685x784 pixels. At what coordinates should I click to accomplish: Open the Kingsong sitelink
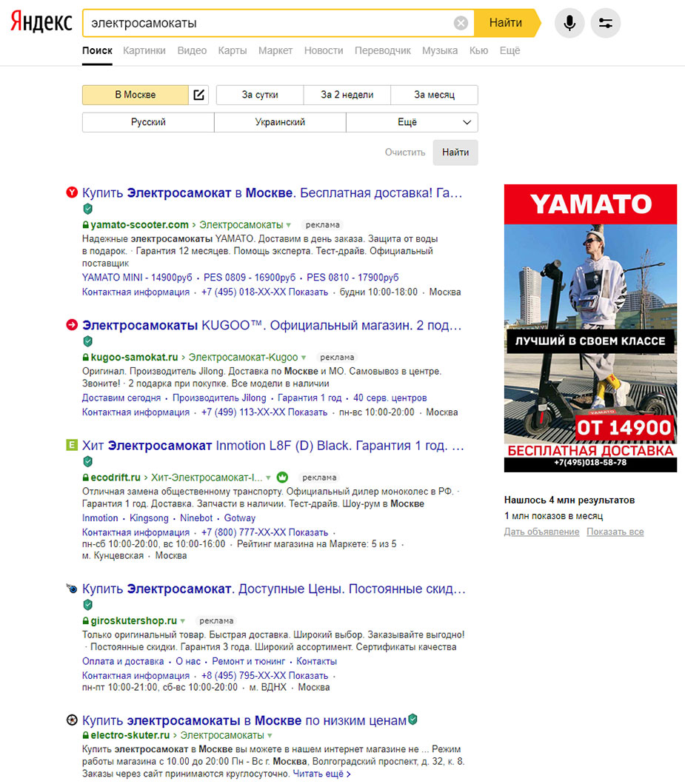point(149,518)
